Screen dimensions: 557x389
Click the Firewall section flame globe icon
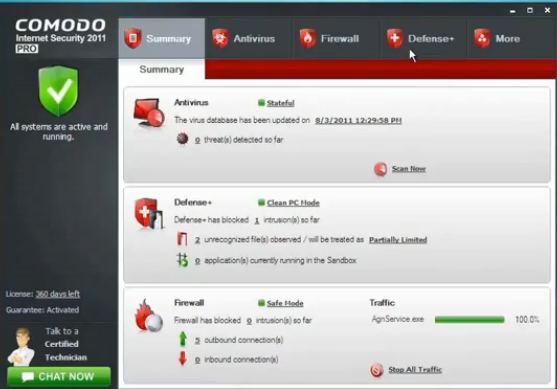tap(148, 316)
